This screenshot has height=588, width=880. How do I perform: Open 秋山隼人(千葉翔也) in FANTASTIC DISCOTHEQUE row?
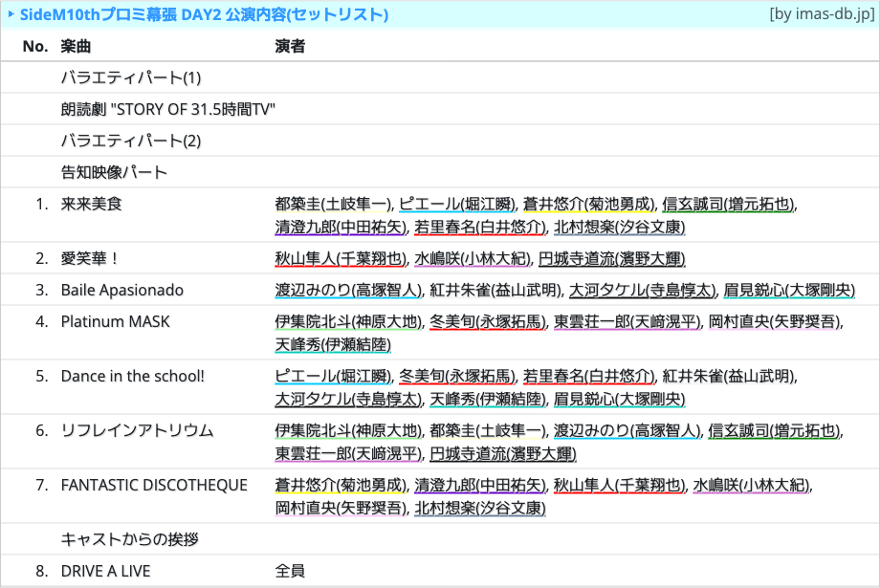pos(620,485)
